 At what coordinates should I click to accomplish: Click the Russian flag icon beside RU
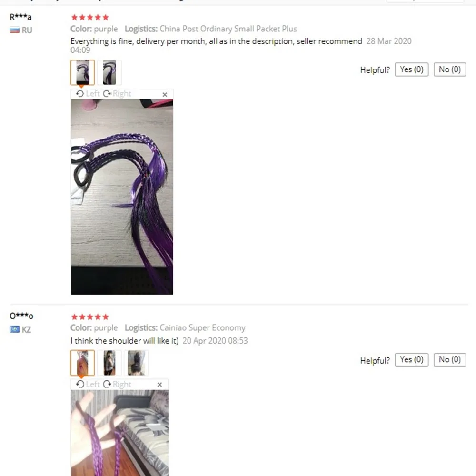point(14,30)
